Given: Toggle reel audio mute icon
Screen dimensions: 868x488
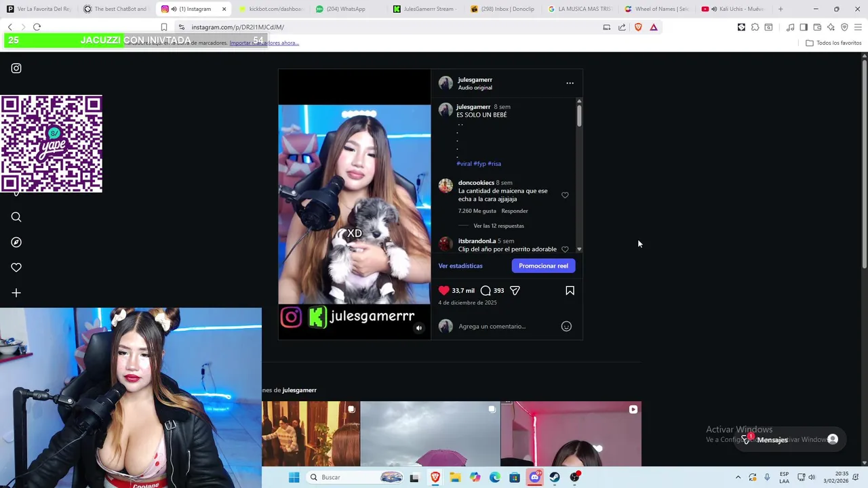Looking at the screenshot, I should click(418, 328).
